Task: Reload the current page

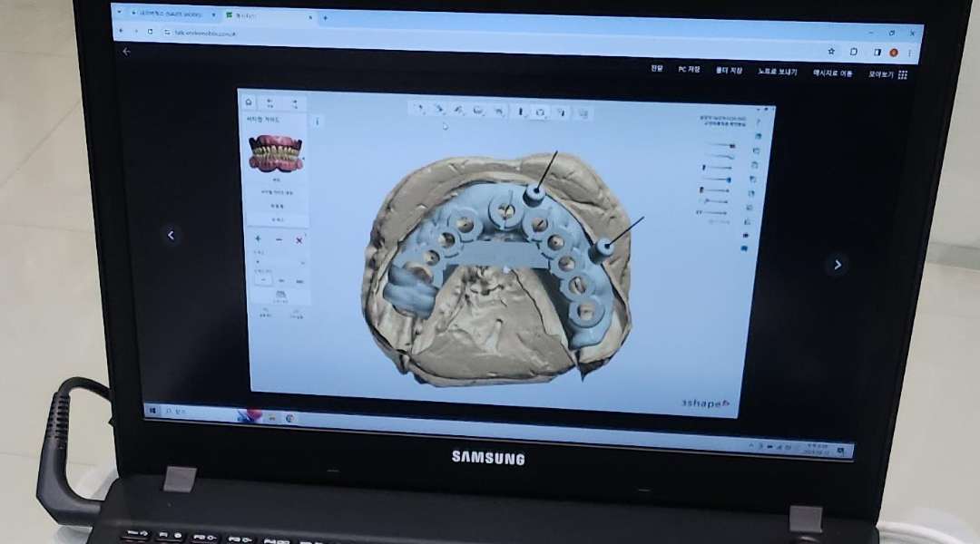Action: coord(150,31)
